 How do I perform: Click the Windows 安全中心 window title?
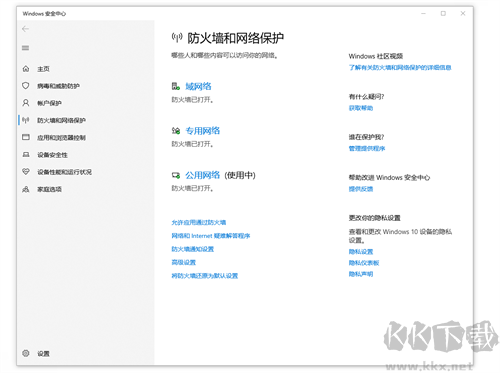click(x=44, y=14)
